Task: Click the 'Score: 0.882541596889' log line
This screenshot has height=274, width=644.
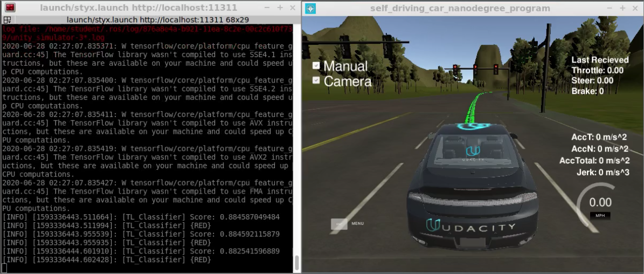Action: pyautogui.click(x=141, y=251)
